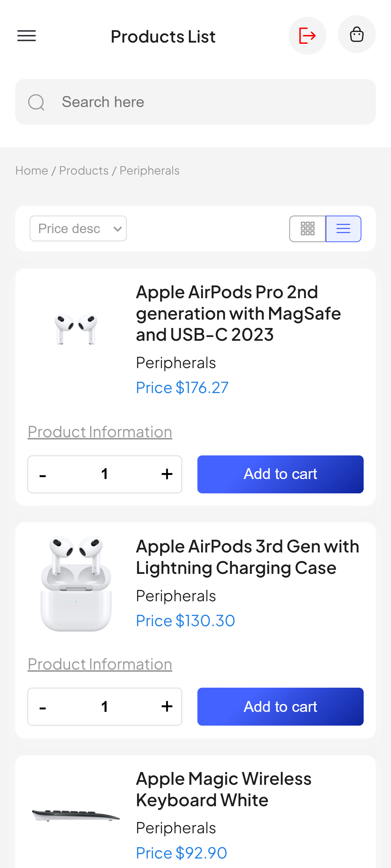Select Peripherals breadcrumb
The height and width of the screenshot is (868, 391).
pyautogui.click(x=149, y=171)
